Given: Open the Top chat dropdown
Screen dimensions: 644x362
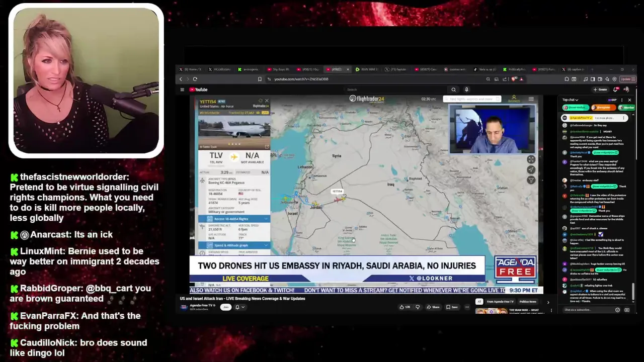Looking at the screenshot, I should (x=570, y=100).
